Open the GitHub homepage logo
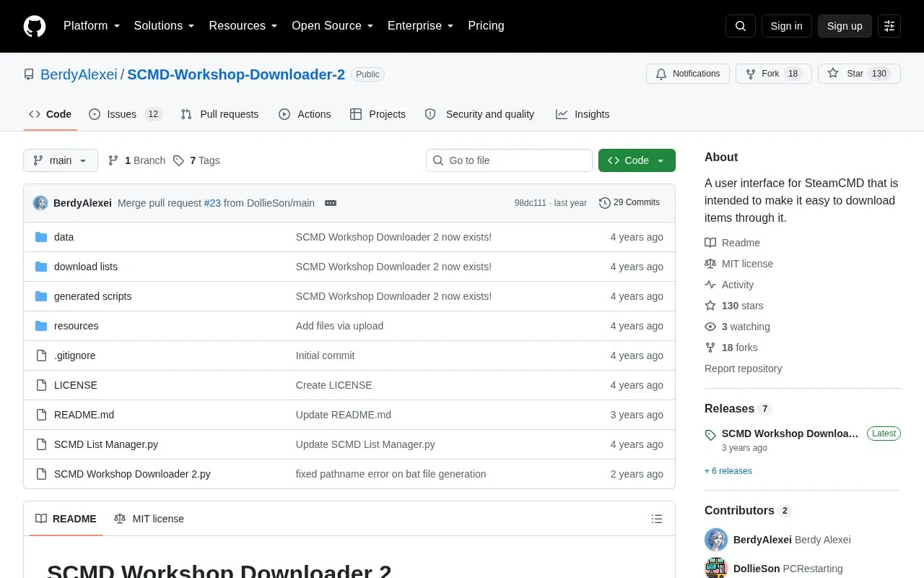 35,26
